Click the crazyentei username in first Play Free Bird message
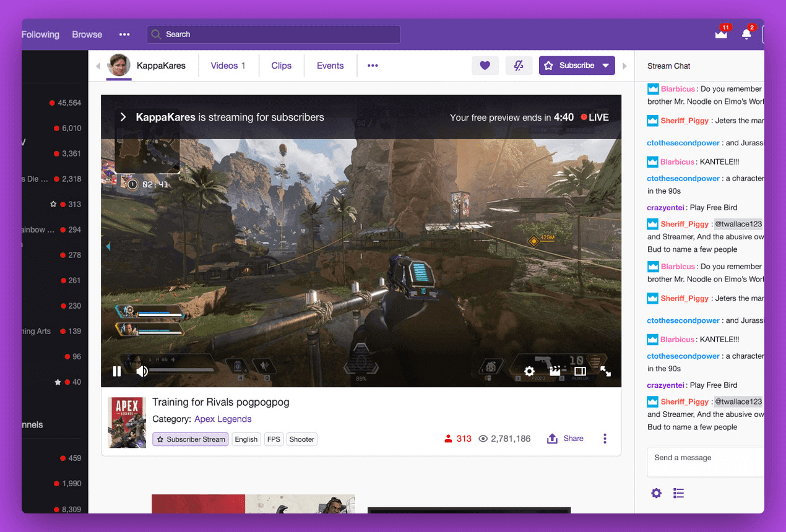 click(665, 208)
